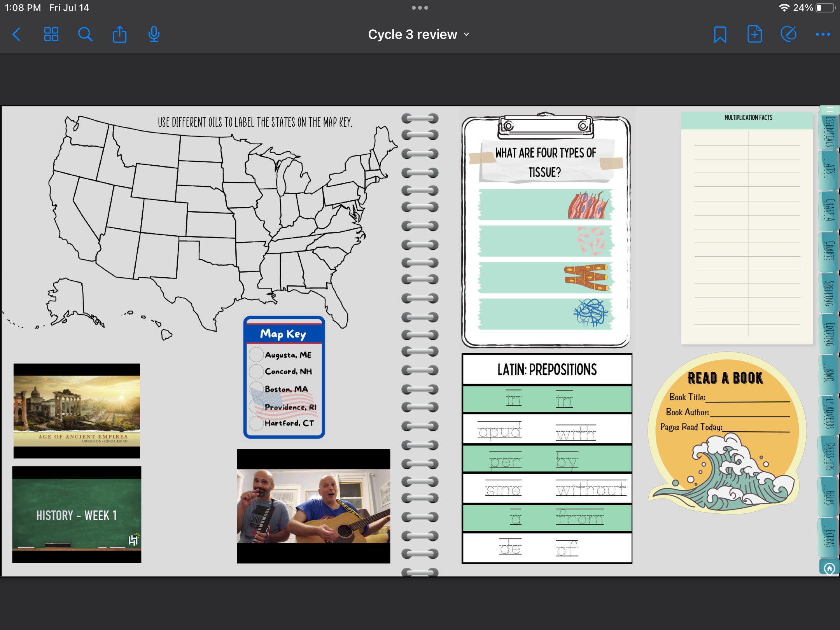
Task: Tap the share/export icon
Action: pos(119,34)
